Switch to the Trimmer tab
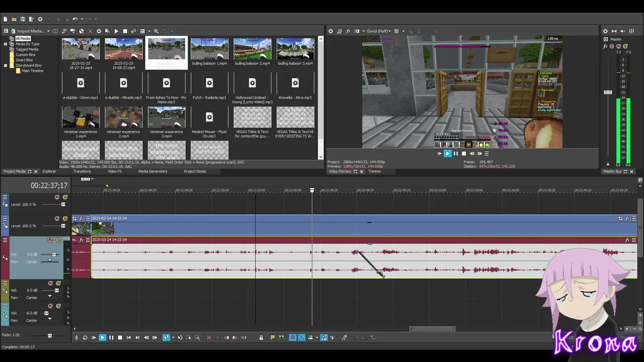The width and height of the screenshot is (644, 362). [x=374, y=171]
